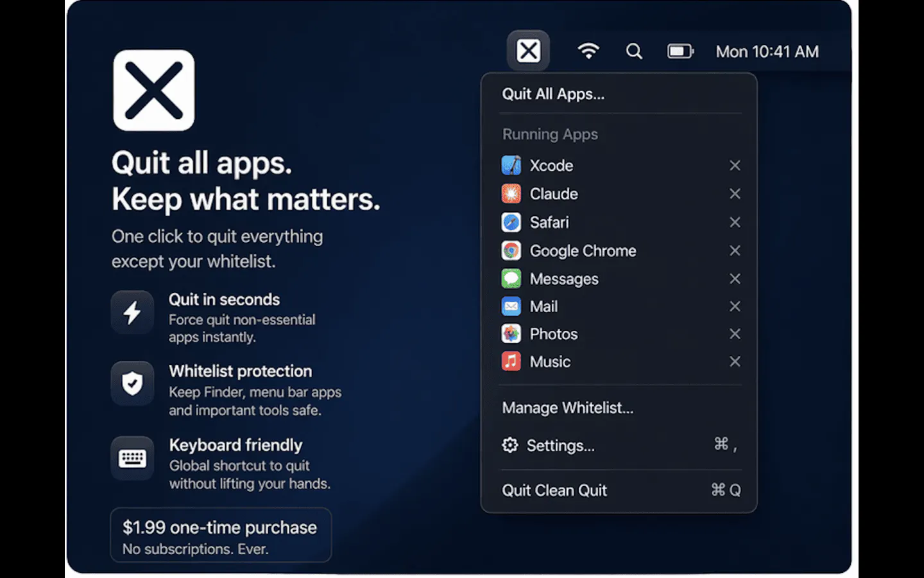Click the Claude app icon
The height and width of the screenshot is (578, 924).
511,194
